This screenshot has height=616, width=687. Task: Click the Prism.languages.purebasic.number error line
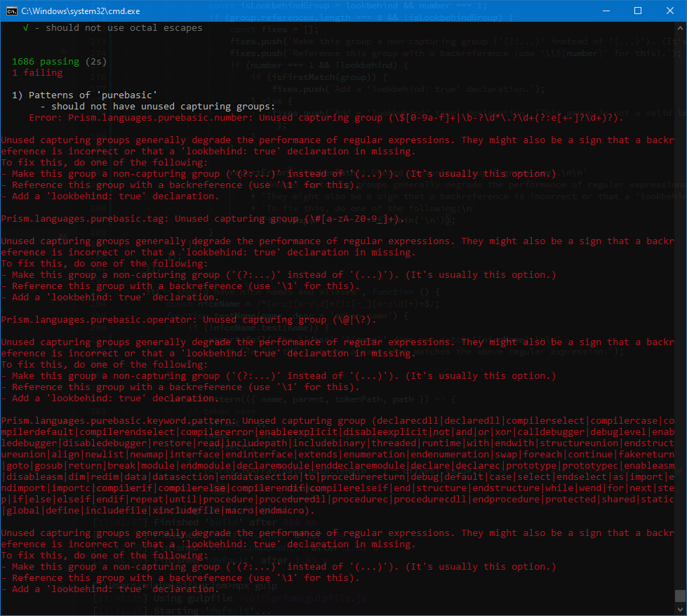(326, 117)
